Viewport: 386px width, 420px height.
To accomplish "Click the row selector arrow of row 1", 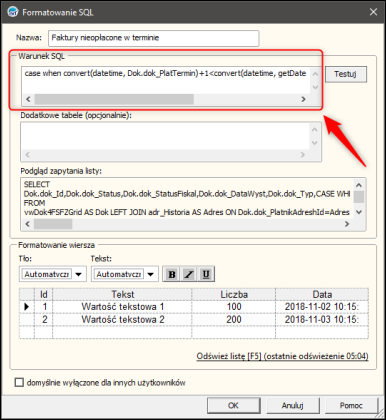I will 27,307.
